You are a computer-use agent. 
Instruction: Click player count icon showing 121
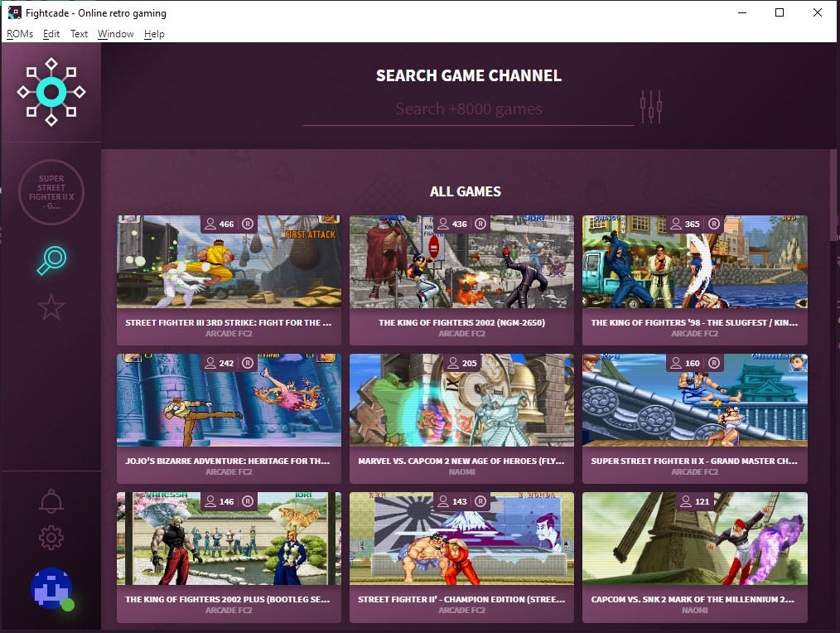click(686, 501)
